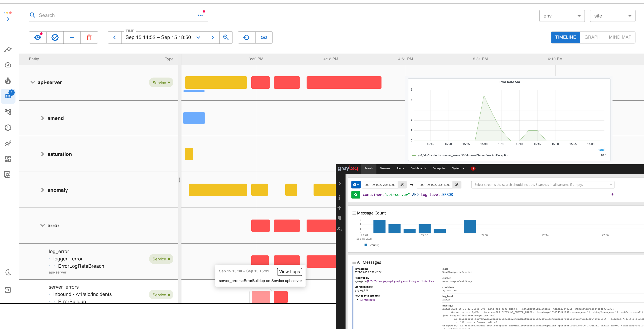Click the trash delete icon in toolbar
Screen dimensions: 644x332
pos(89,37)
